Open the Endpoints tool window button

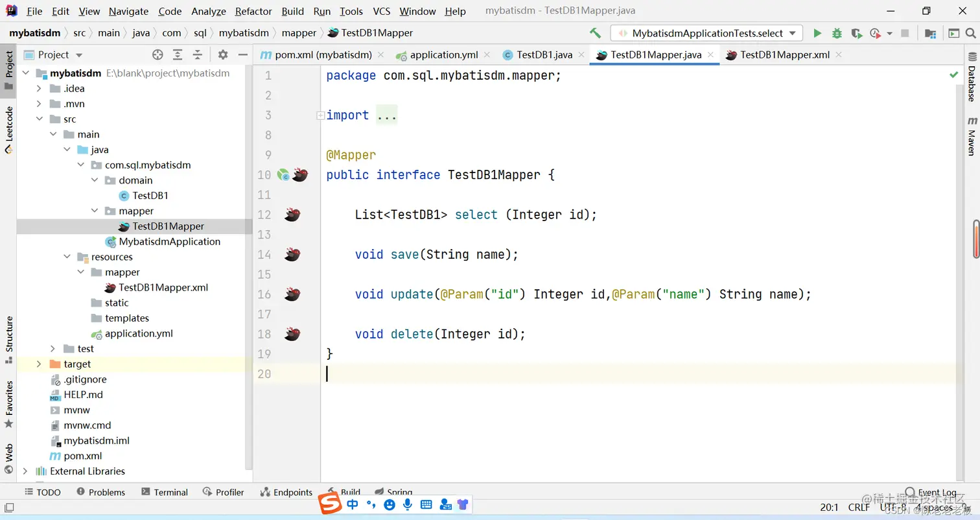coord(286,492)
